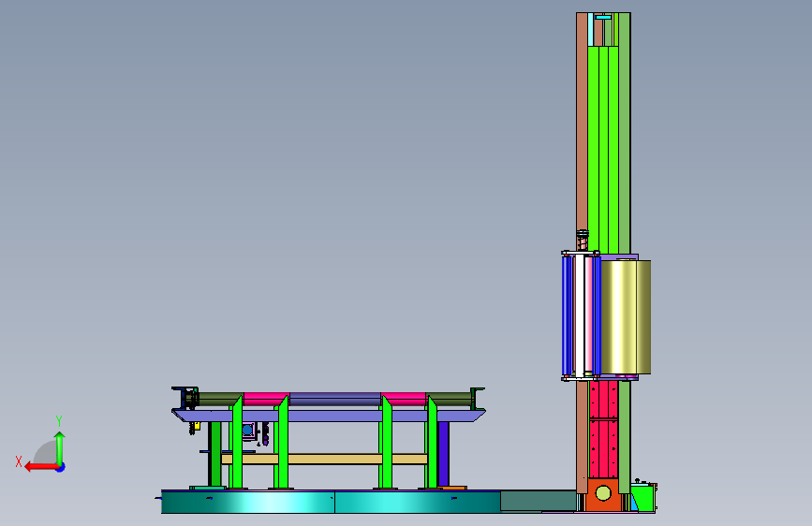
Task: Select the cyan turntable base platform
Action: 331,503
